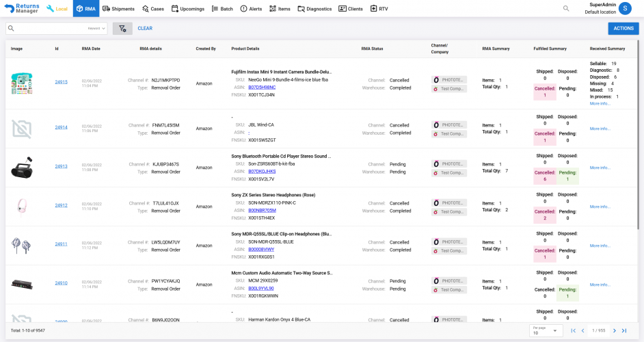The image size is (644, 342).
Task: Open RMA id 24915
Action: coord(62,82)
